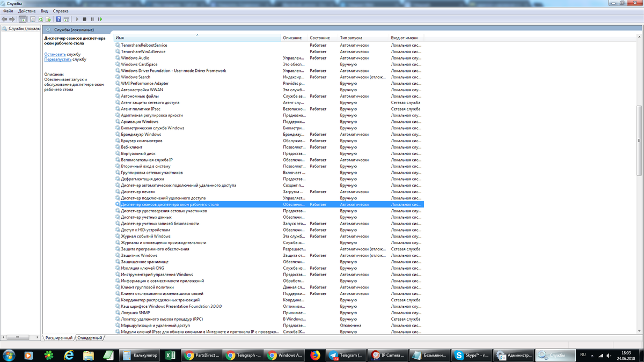Switch to the Стандартный tab
Viewport: 644px width, 362px height.
[x=90, y=338]
